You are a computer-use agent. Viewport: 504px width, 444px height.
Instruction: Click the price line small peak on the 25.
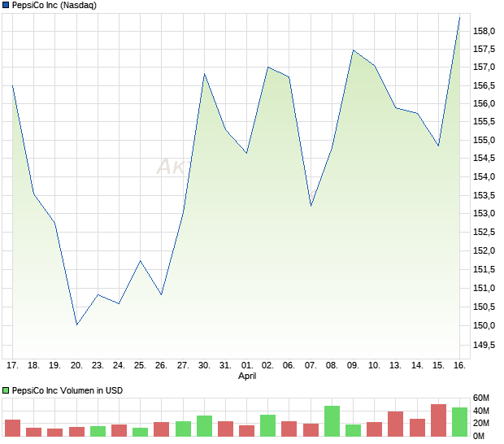tap(140, 261)
